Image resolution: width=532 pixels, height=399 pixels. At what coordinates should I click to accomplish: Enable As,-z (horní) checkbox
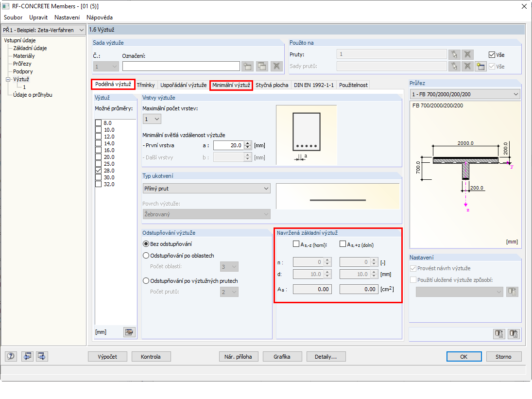pos(296,244)
